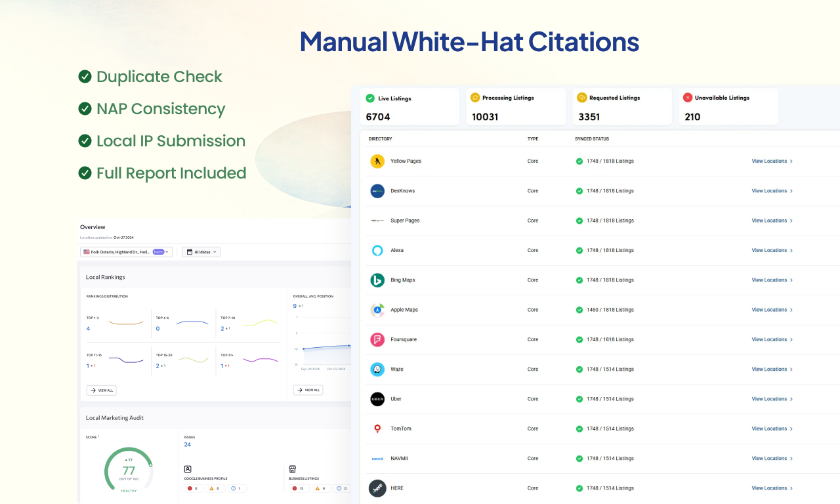Select the Live Listings summary card
The image size is (840, 504).
pyautogui.click(x=409, y=107)
